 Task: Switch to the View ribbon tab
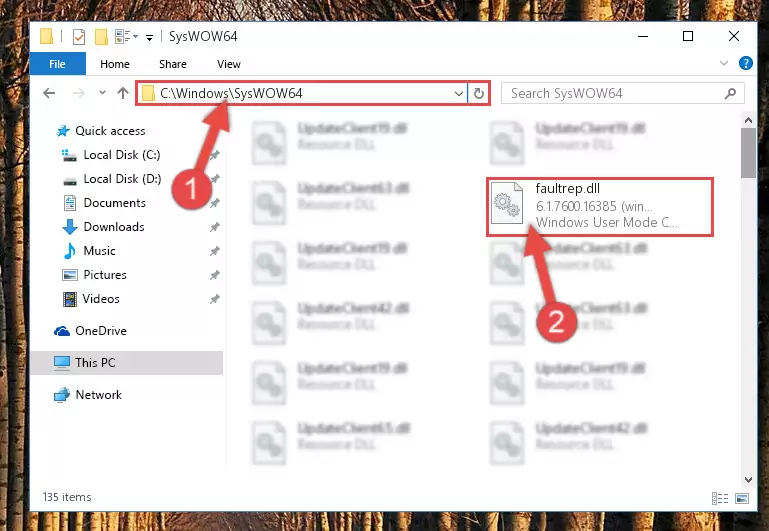229,64
